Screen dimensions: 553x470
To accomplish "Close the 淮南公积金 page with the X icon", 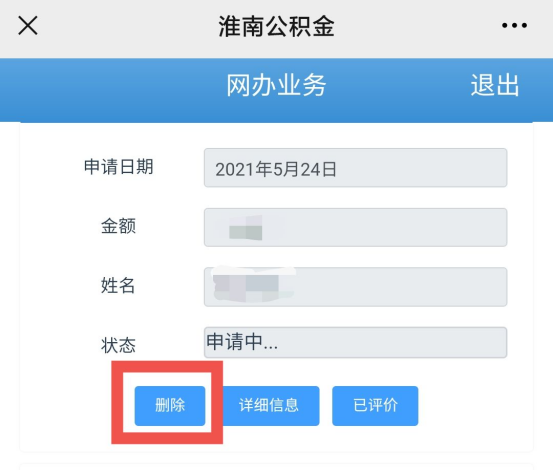I will point(28,25).
